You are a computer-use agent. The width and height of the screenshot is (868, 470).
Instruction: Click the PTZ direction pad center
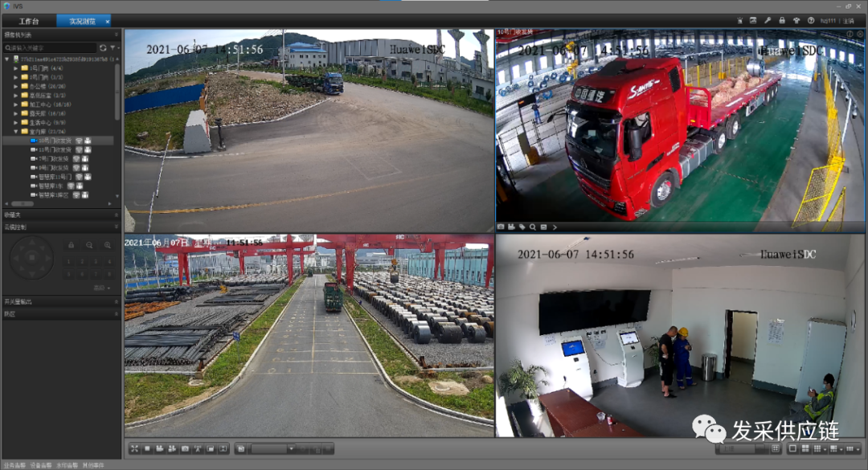coord(31,257)
